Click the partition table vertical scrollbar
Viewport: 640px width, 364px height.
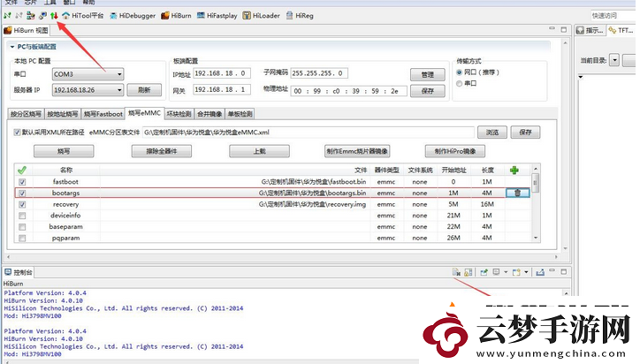(x=536, y=203)
